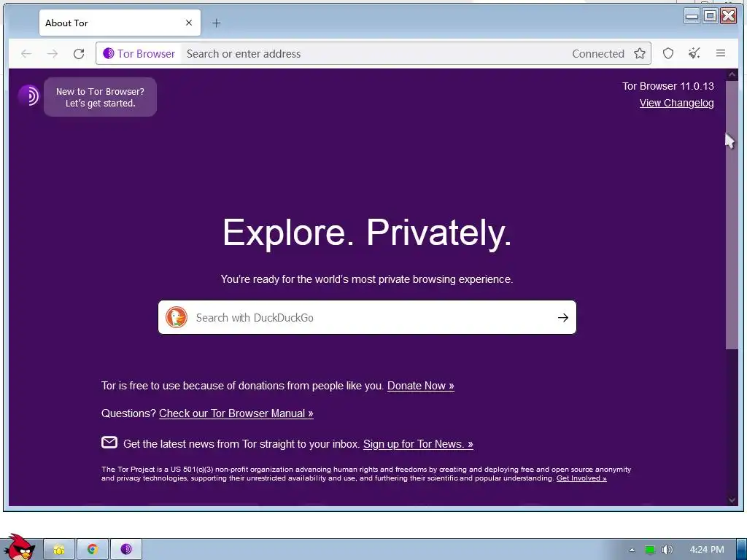The height and width of the screenshot is (560, 747).
Task: Open the hamburger application menu
Action: click(721, 53)
